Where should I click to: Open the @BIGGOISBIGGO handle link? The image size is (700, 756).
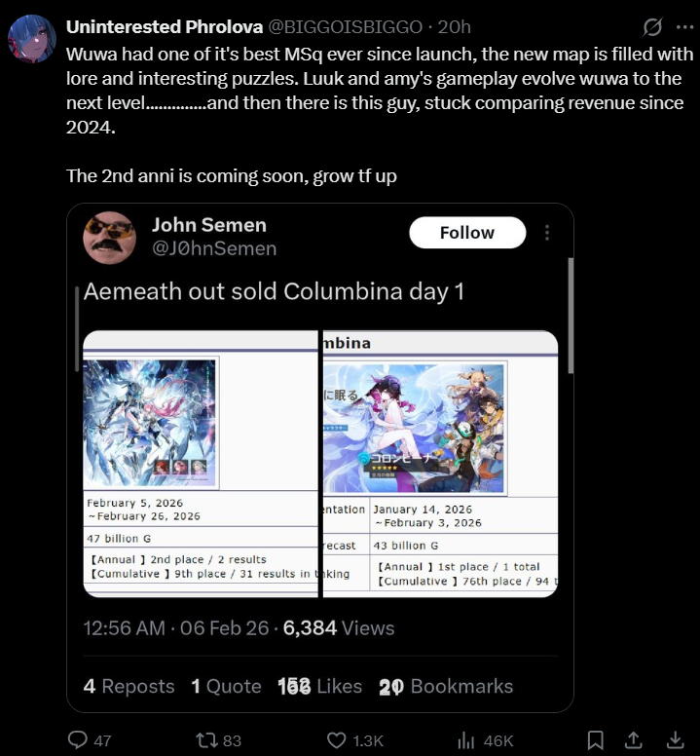click(345, 27)
